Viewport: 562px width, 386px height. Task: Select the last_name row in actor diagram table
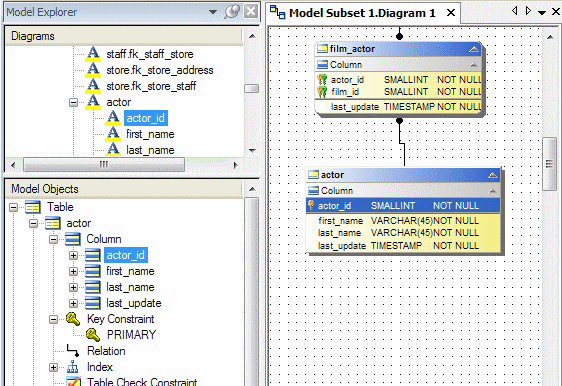tap(403, 233)
